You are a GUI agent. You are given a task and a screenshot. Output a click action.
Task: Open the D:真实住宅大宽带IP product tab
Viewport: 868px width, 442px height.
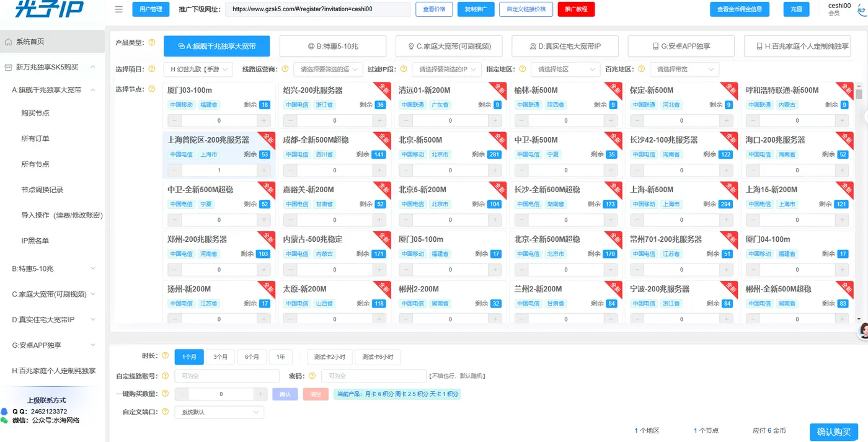click(565, 46)
